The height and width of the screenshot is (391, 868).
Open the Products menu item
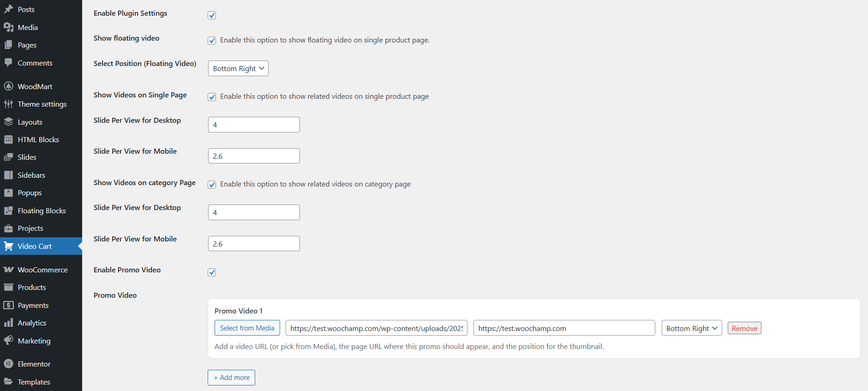(32, 287)
